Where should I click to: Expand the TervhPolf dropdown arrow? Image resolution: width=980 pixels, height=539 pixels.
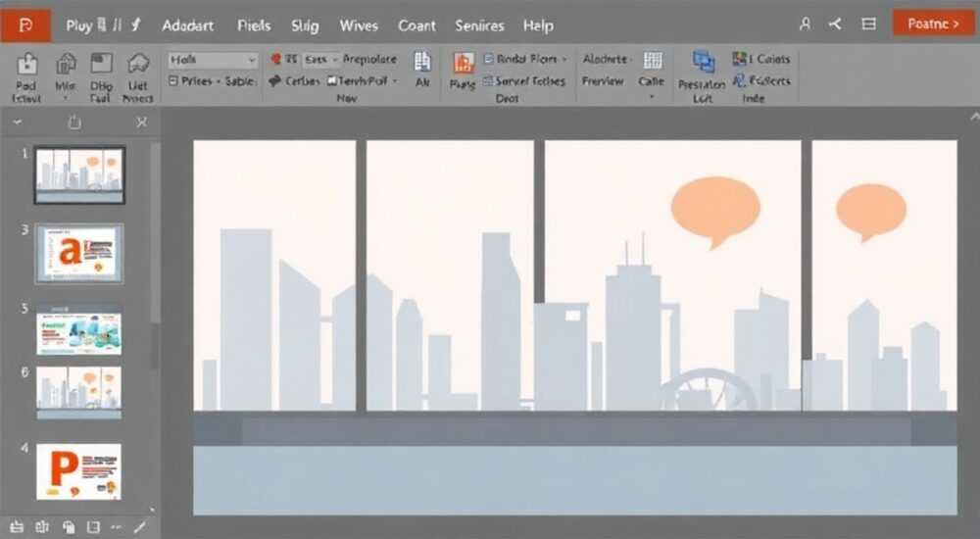click(x=395, y=80)
